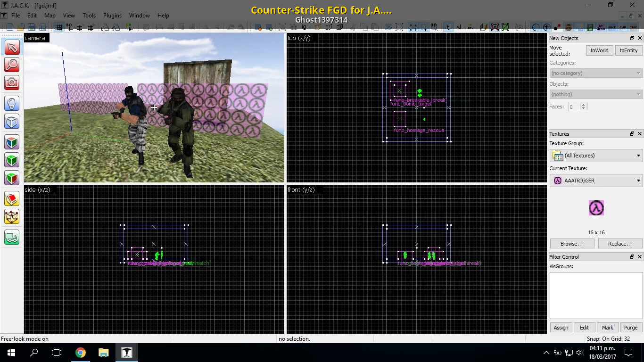Open the Current Texture AAATRIGGER dropdown

[x=596, y=181]
